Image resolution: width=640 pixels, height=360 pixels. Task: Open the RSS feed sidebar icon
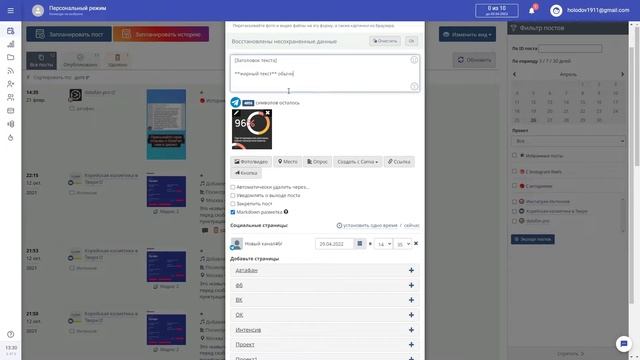11,71
